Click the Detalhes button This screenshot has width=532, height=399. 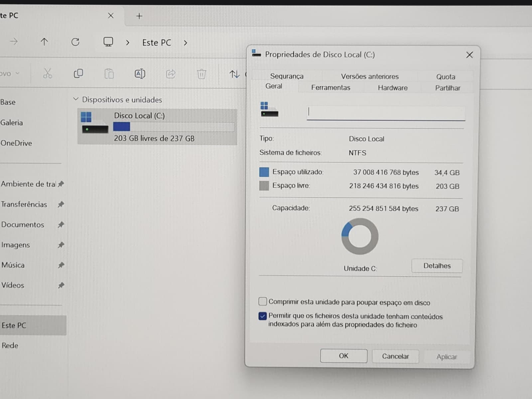click(437, 266)
